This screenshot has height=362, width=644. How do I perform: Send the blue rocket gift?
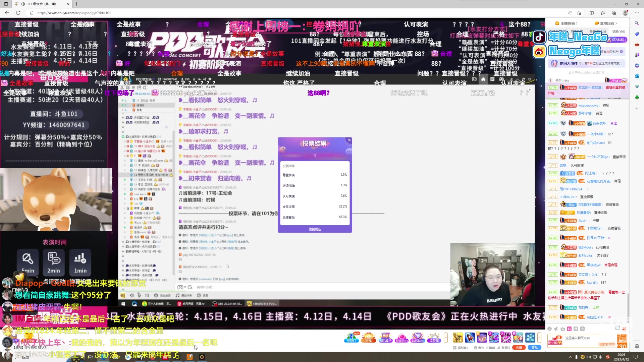pyautogui.click(x=470, y=338)
